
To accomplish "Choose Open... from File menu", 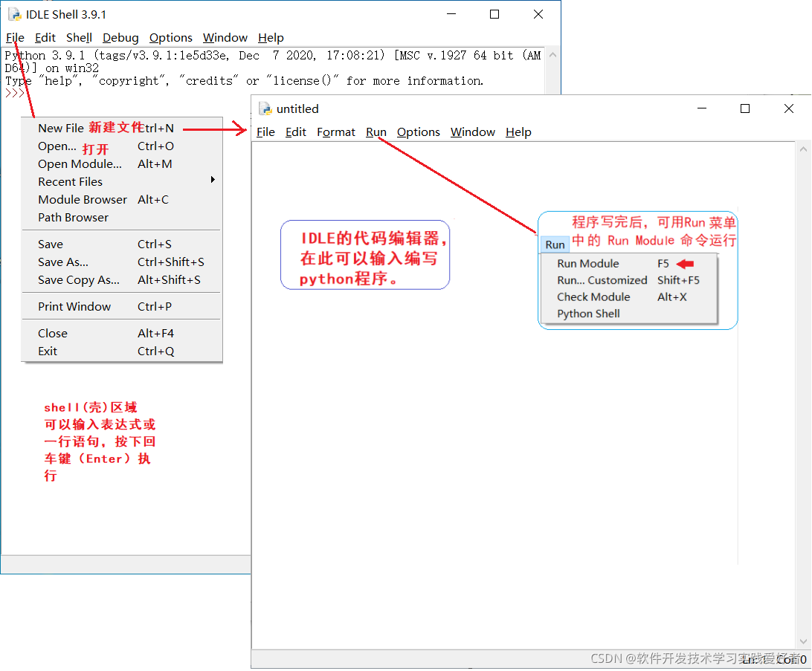I will [122, 146].
